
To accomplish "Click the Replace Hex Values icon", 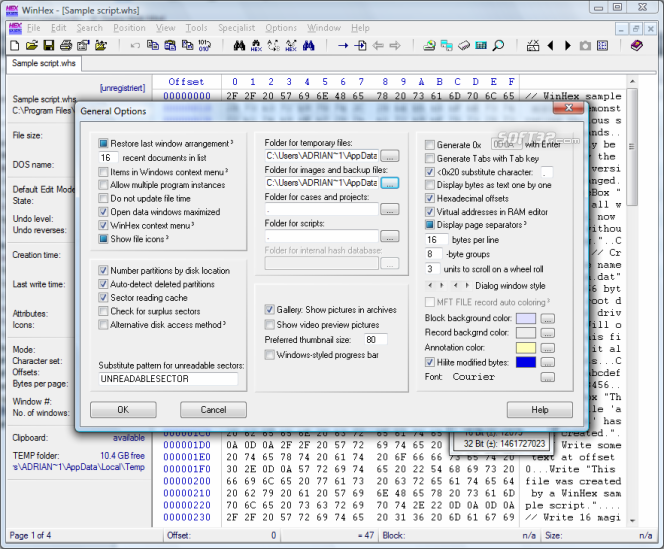I will [x=291, y=45].
